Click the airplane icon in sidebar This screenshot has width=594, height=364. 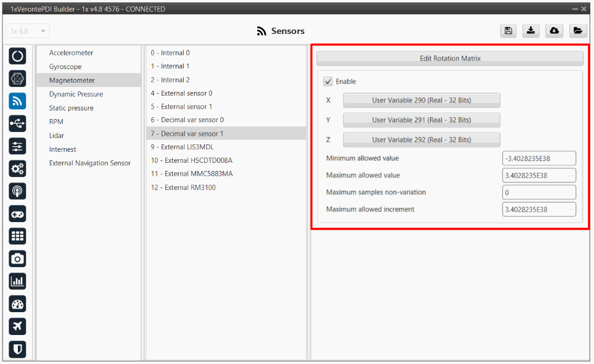17,326
